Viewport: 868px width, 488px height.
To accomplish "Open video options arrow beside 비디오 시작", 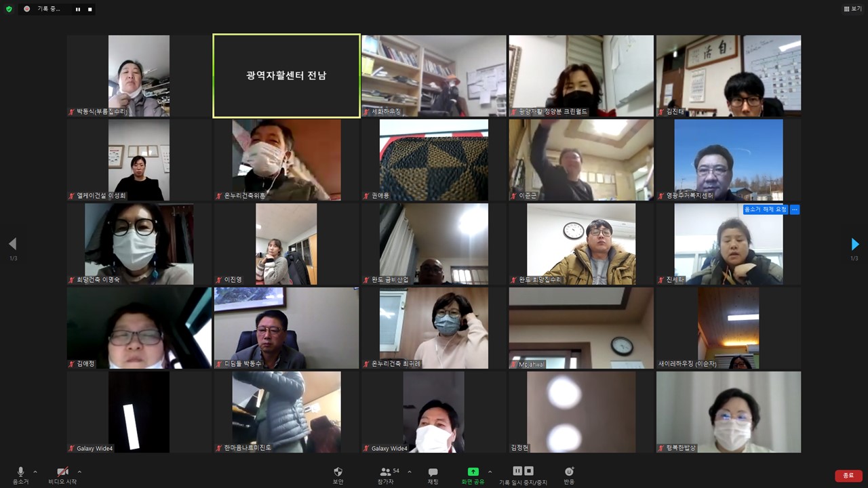I will pos(79,472).
